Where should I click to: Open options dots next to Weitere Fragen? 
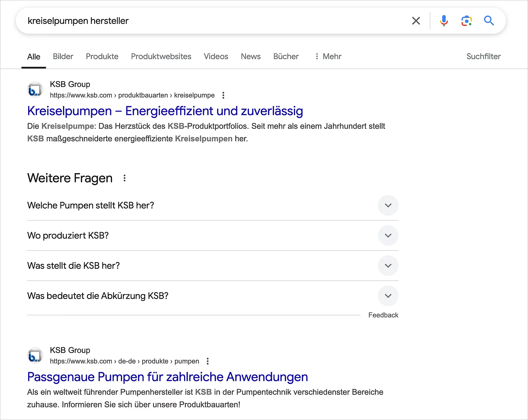(x=125, y=178)
